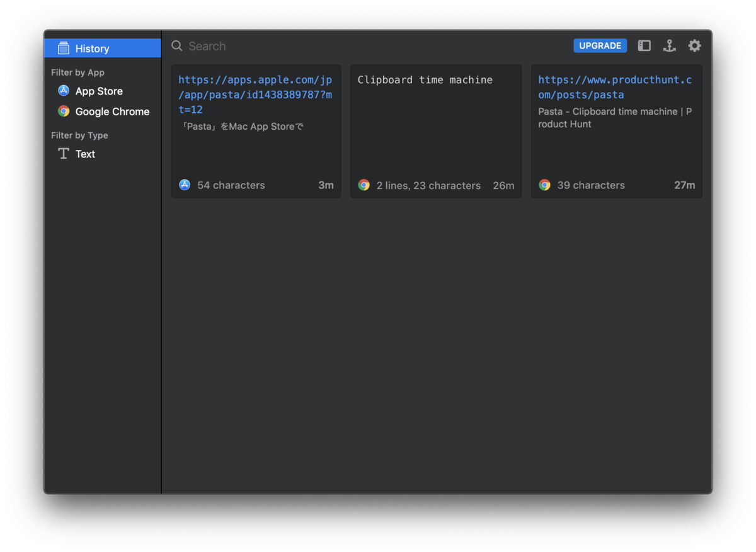
Task: Click Chrome icon on 23-character clip
Action: [x=364, y=185]
